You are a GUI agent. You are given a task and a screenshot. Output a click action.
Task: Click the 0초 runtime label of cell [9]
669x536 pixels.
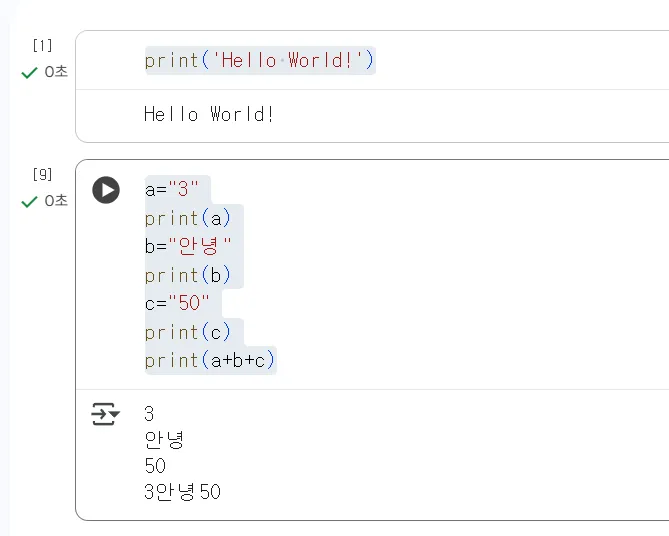(x=56, y=201)
